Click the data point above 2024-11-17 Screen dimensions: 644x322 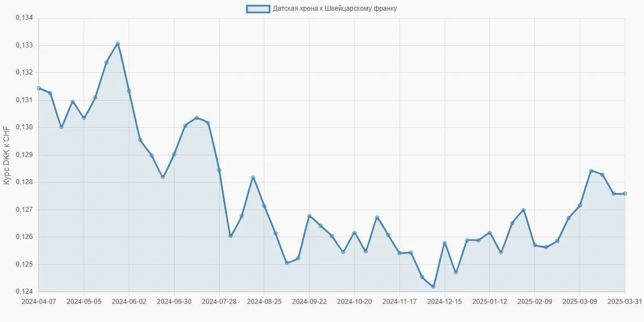(x=399, y=253)
